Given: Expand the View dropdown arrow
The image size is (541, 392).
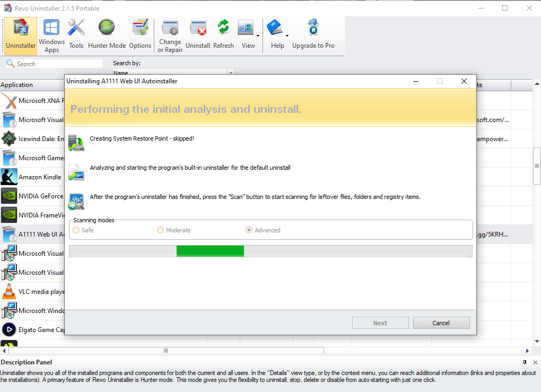Looking at the screenshot, I should (x=258, y=36).
